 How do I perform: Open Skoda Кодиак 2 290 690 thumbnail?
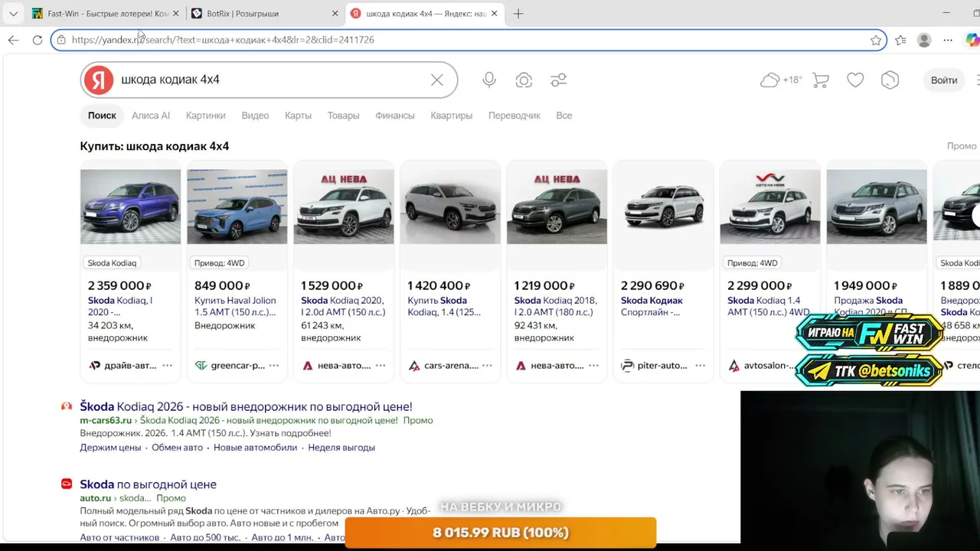pyautogui.click(x=663, y=207)
